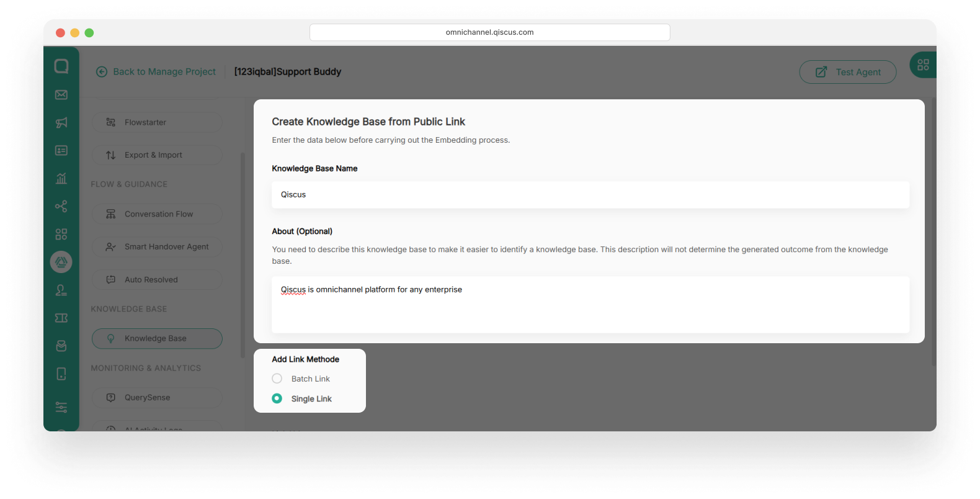Open Knowledge Base menu item
The height and width of the screenshot is (499, 980).
point(157,339)
